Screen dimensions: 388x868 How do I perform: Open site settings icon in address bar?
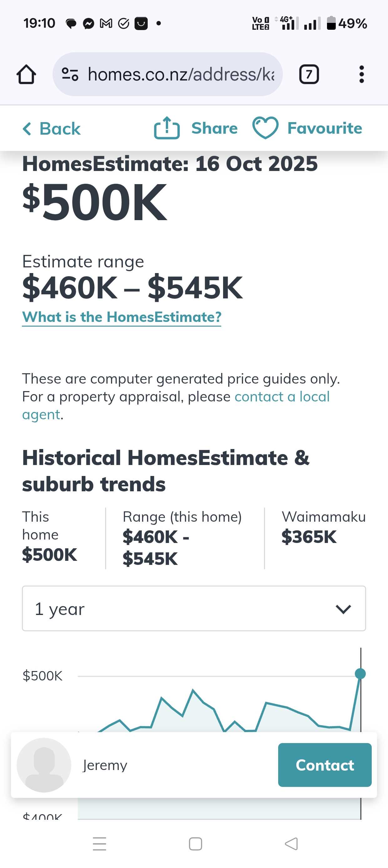click(70, 74)
